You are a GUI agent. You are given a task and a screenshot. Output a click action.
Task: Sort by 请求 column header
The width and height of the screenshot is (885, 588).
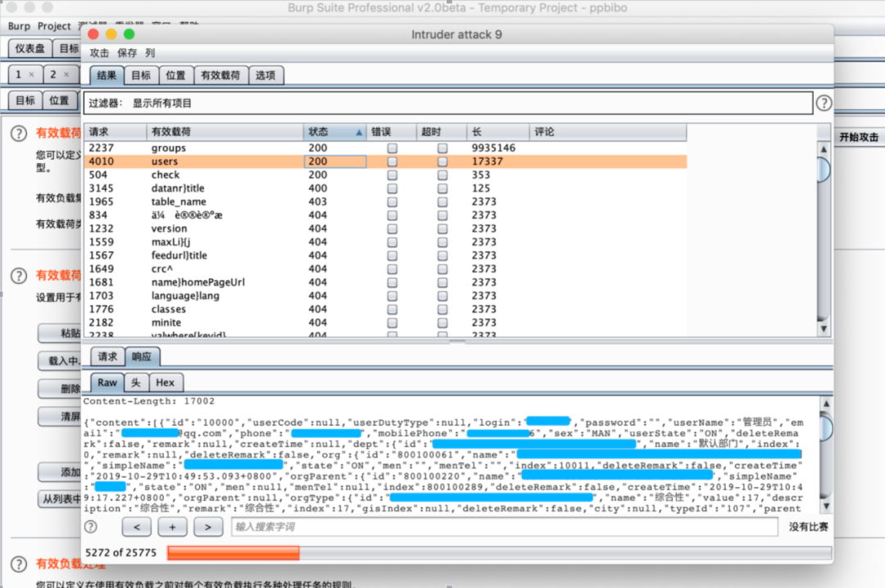click(116, 132)
